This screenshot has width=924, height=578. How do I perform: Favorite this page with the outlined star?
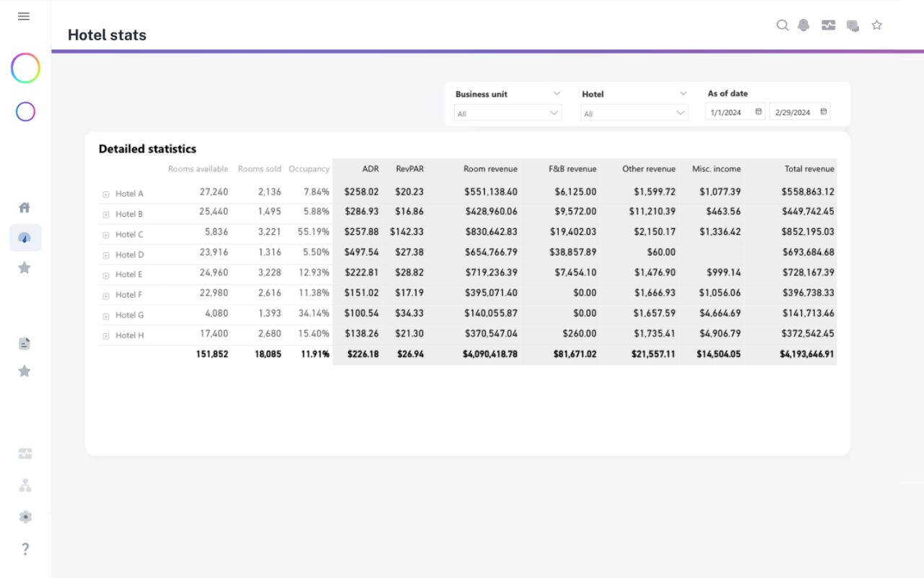click(x=876, y=25)
